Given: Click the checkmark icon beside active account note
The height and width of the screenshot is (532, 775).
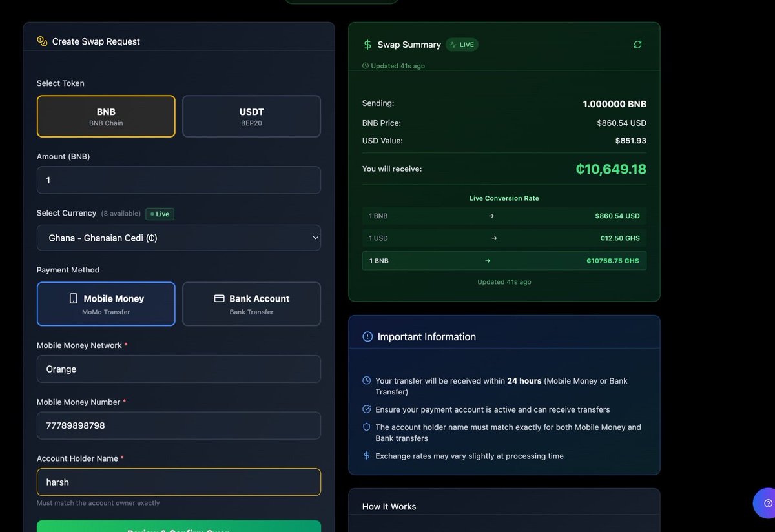Looking at the screenshot, I should coord(367,409).
